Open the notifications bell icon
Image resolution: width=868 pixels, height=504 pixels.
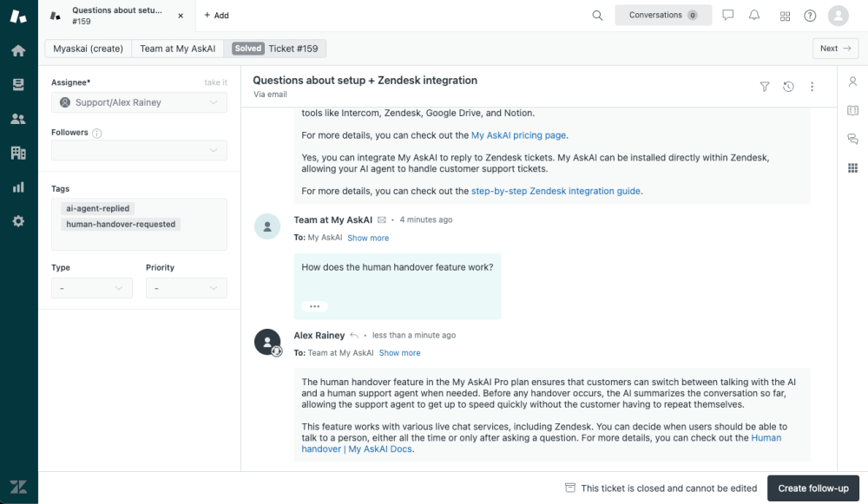tap(754, 16)
